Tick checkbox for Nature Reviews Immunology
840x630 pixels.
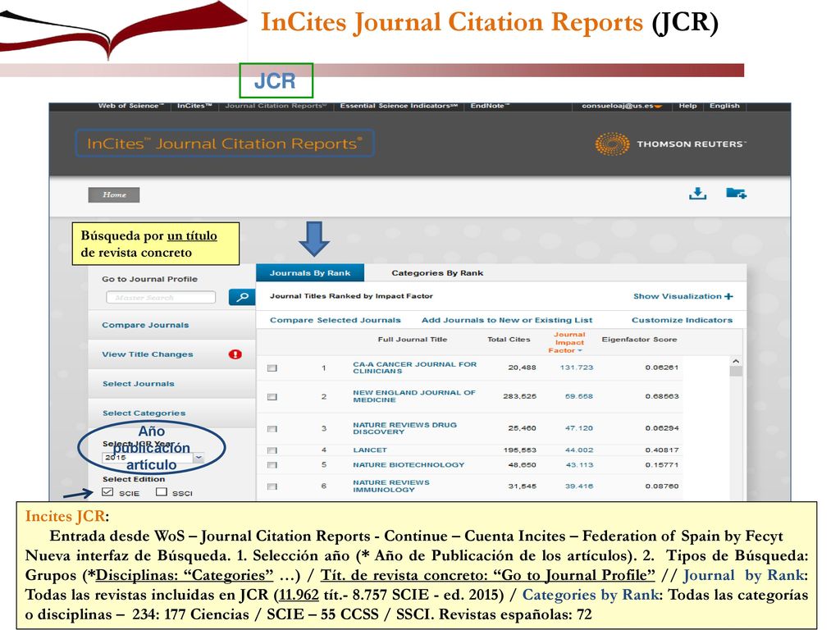click(272, 486)
